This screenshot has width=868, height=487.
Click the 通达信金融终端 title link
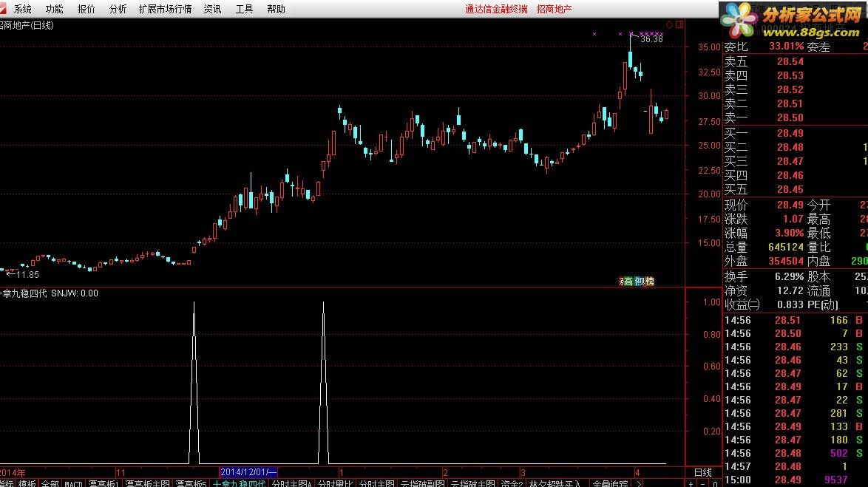tap(496, 9)
